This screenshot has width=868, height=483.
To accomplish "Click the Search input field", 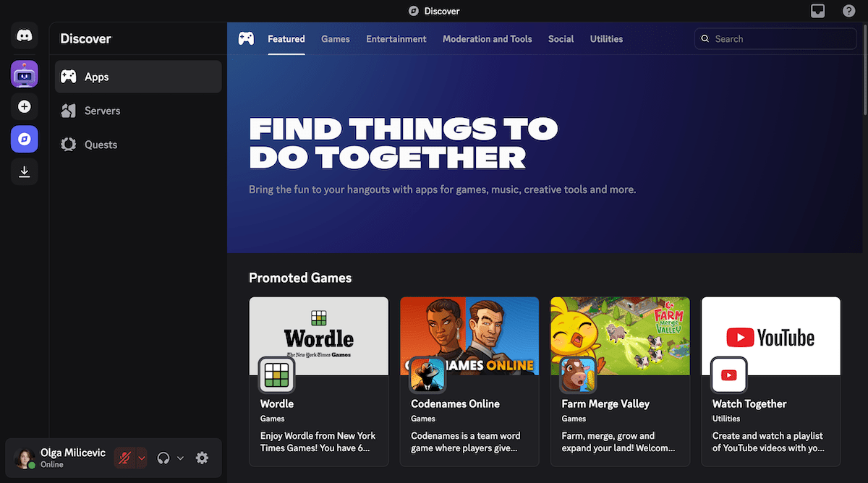I will [x=775, y=38].
